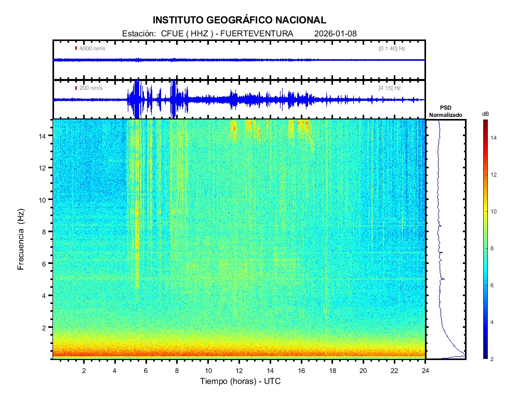Pick the dark blue bottom of the colorbar
The width and height of the screenshot is (532, 399).
point(484,356)
